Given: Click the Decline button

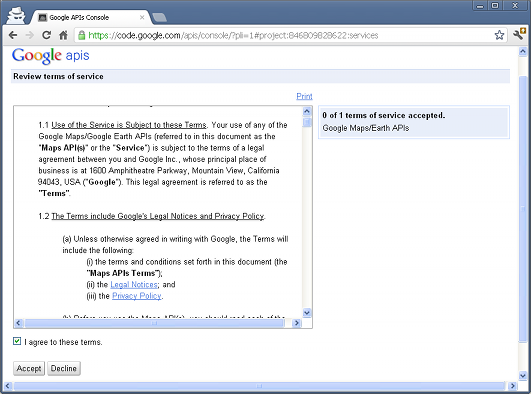Looking at the screenshot, I should [64, 368].
